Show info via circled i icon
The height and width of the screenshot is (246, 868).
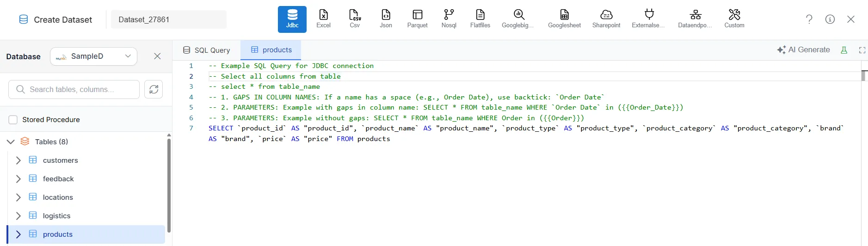click(830, 19)
